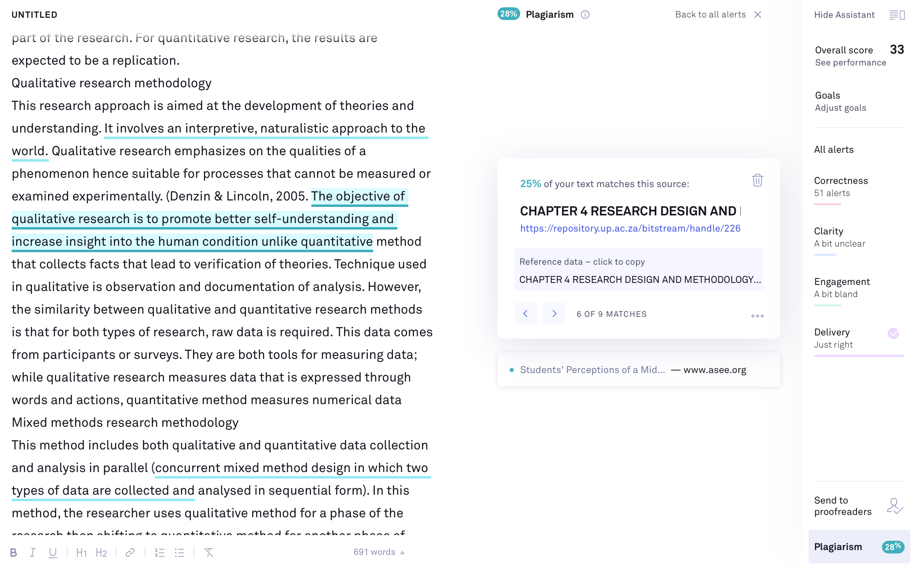Click the 28% badge beside Plagiarism heading
The width and height of the screenshot is (924, 565).
pyautogui.click(x=508, y=14)
